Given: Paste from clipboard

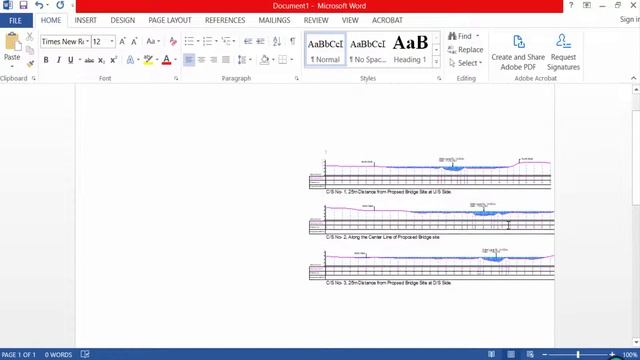Looking at the screenshot, I should pos(12,48).
